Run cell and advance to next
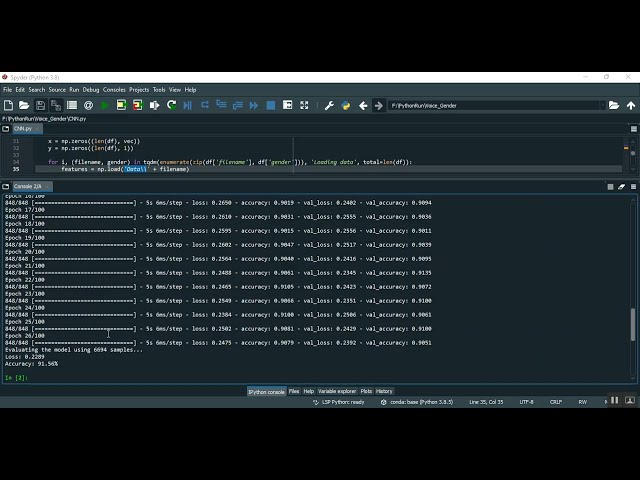Image resolution: width=640 pixels, height=480 pixels. (x=138, y=105)
